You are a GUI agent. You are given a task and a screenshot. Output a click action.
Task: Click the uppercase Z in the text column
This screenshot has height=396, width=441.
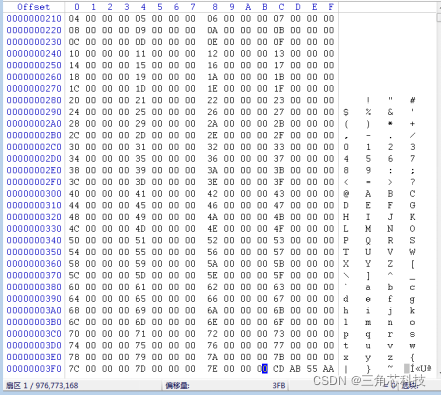point(390,264)
